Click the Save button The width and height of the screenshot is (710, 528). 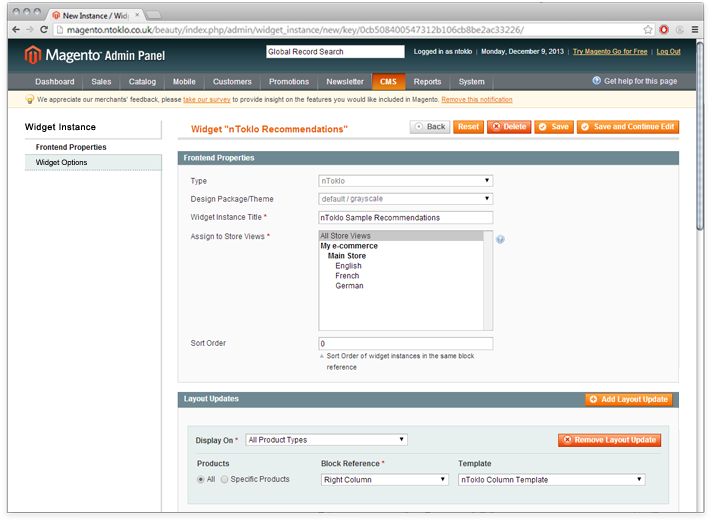pos(554,127)
